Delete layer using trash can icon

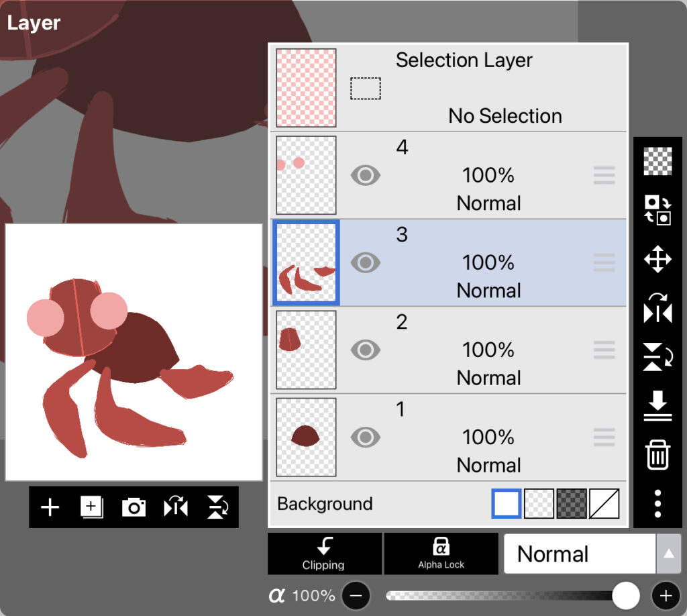tap(657, 455)
